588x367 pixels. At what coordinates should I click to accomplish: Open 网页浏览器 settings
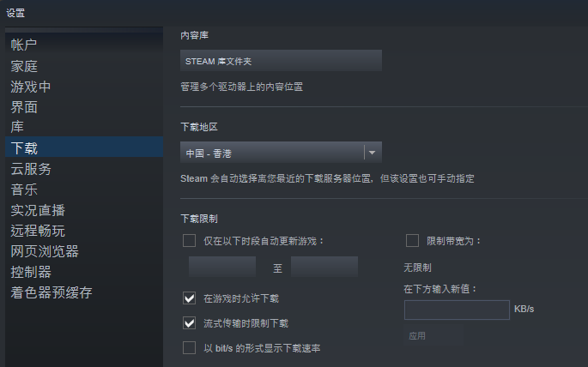(45, 251)
